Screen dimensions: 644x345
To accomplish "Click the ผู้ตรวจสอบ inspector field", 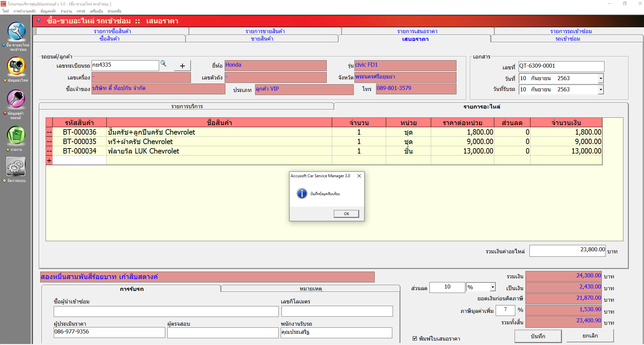I will 223,332.
